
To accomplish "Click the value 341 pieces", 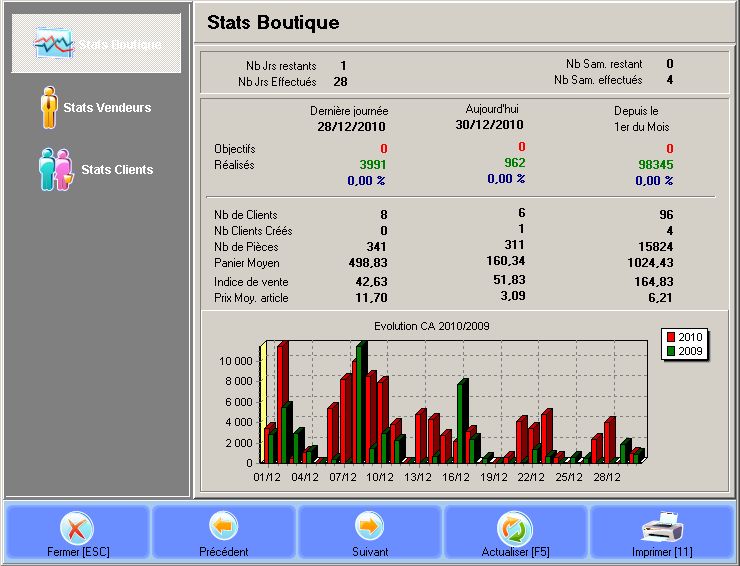I will point(376,247).
